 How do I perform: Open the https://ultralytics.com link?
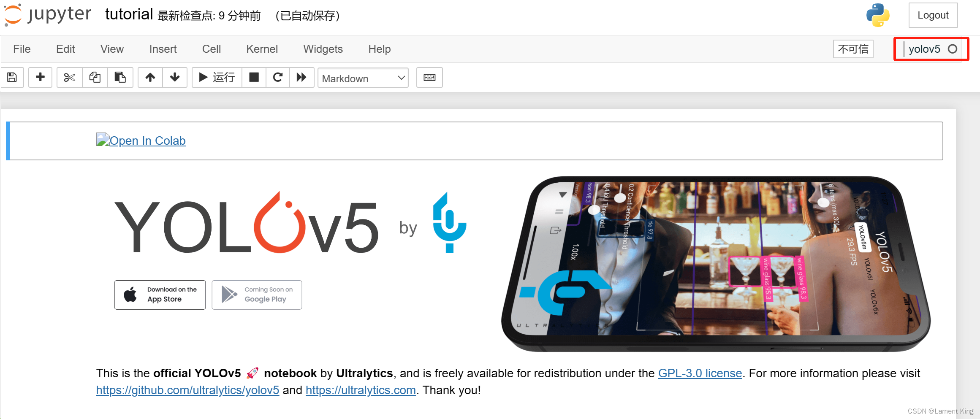pyautogui.click(x=361, y=390)
